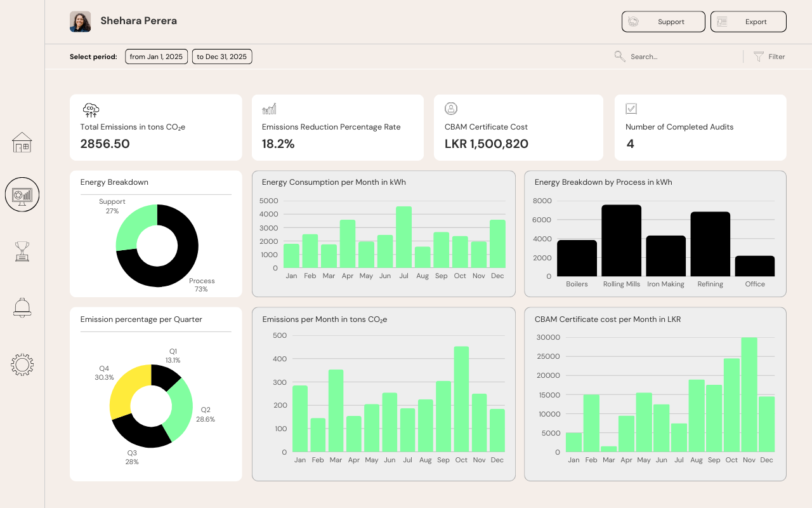Open the trophy achievements icon
Image resolution: width=812 pixels, height=508 pixels.
[x=22, y=251]
